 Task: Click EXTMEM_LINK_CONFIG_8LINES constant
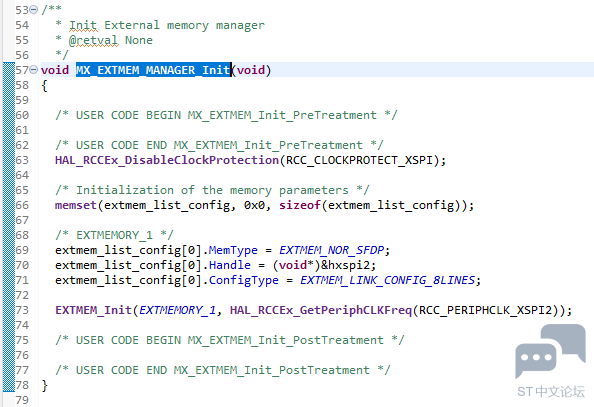pos(387,280)
